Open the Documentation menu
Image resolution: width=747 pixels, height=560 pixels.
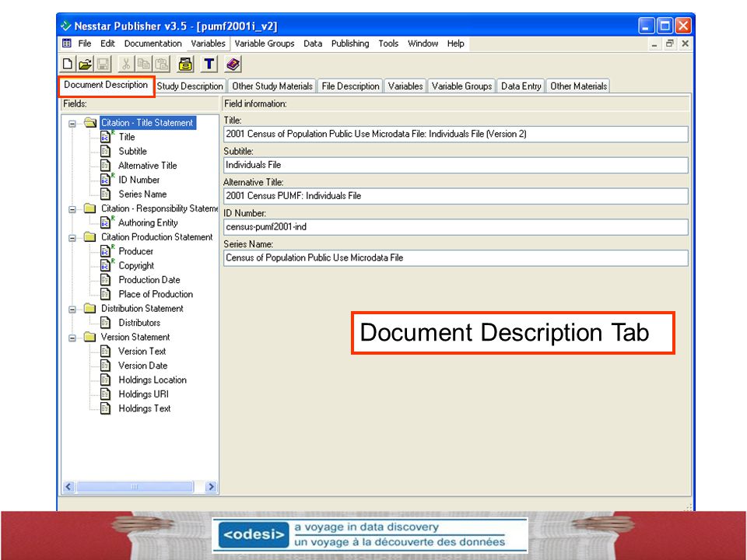(x=153, y=44)
